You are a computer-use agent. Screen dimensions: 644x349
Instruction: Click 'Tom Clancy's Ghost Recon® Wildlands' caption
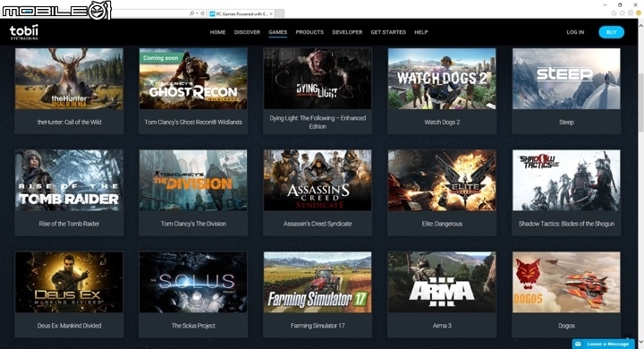(193, 122)
